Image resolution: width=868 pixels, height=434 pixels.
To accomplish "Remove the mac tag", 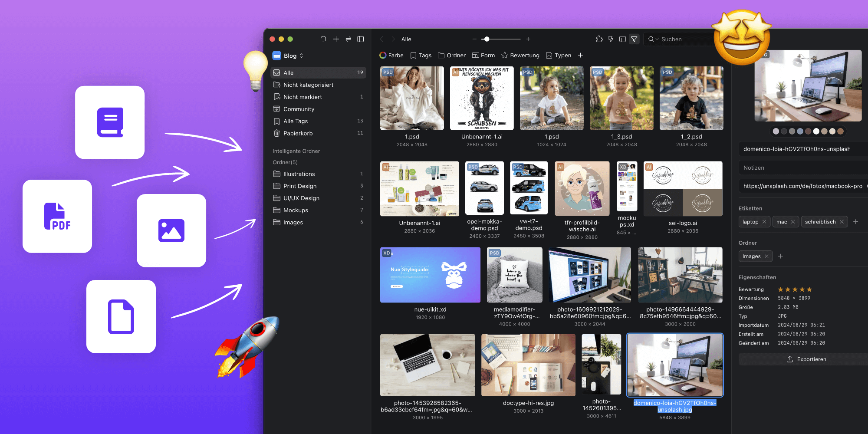I will [793, 222].
